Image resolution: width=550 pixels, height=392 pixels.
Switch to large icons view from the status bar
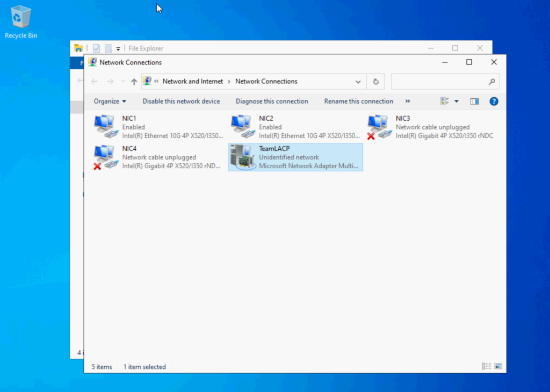click(497, 366)
